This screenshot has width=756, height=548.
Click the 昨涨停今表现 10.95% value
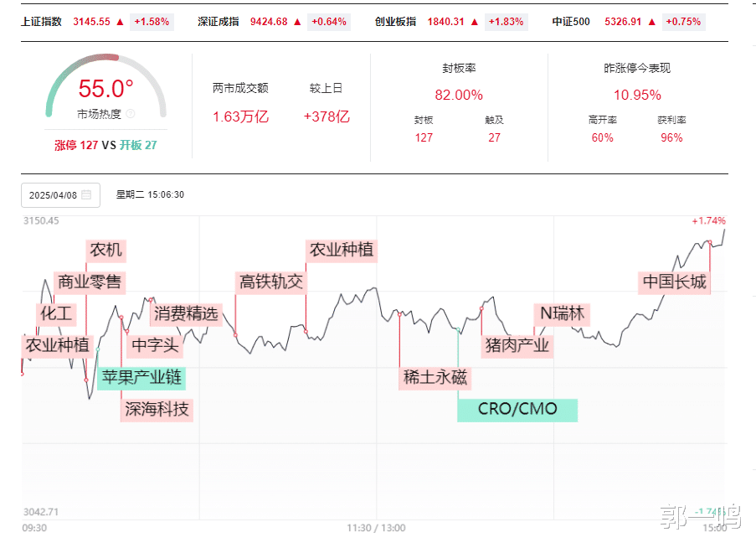pyautogui.click(x=637, y=95)
